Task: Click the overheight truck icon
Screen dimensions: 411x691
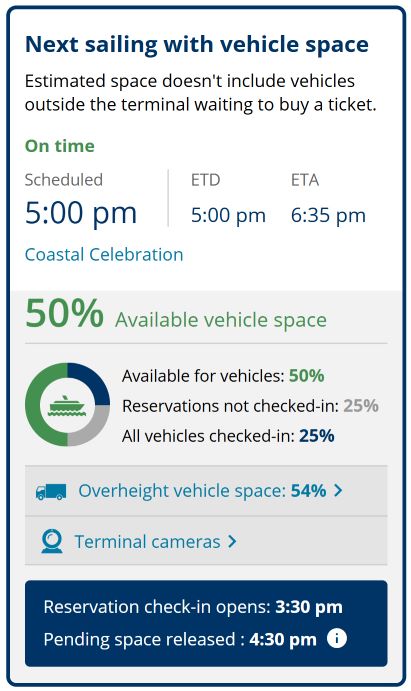Action: point(51,491)
